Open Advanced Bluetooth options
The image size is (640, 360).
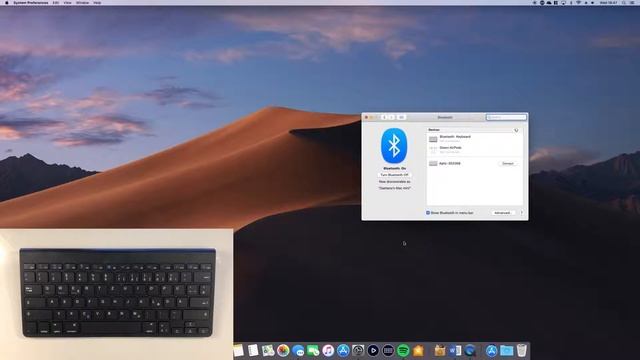pos(502,213)
